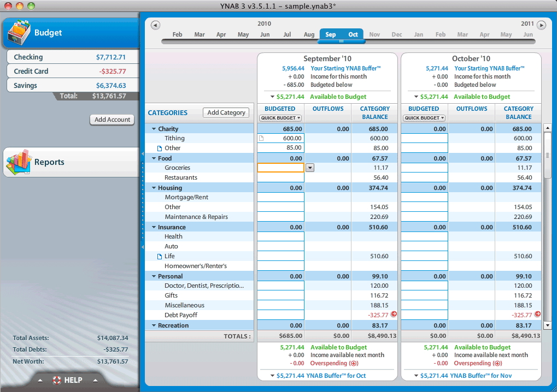Image resolution: width=557 pixels, height=392 pixels.
Task: Click the month timeline slider handle
Action: [x=342, y=41]
